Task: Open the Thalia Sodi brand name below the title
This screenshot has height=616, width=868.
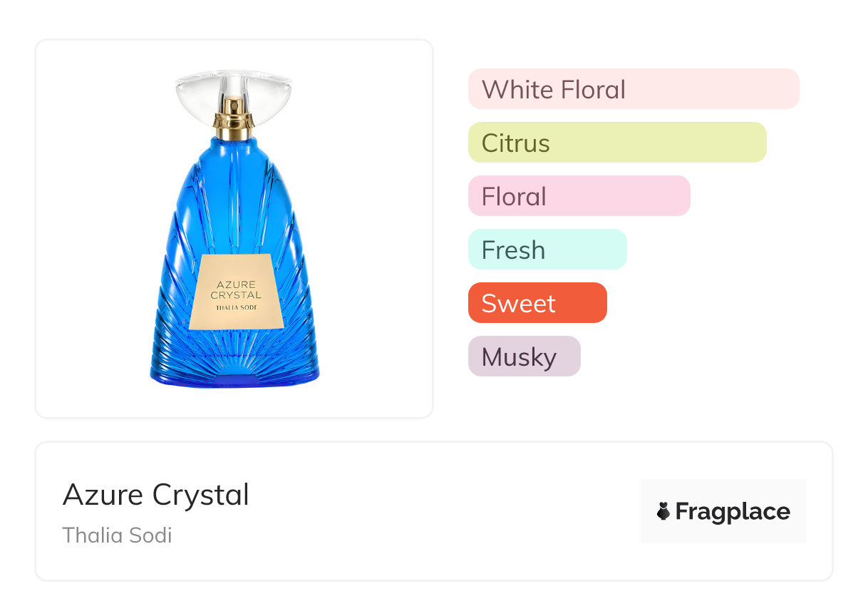Action: click(x=118, y=535)
